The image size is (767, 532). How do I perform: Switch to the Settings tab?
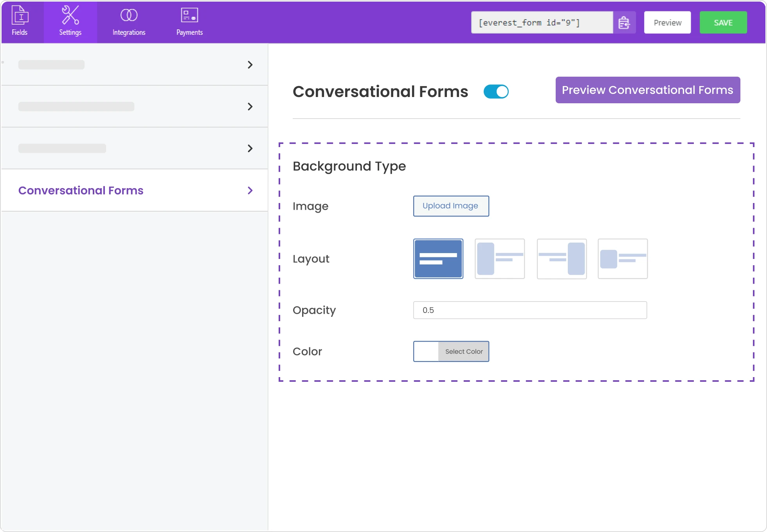pos(70,22)
